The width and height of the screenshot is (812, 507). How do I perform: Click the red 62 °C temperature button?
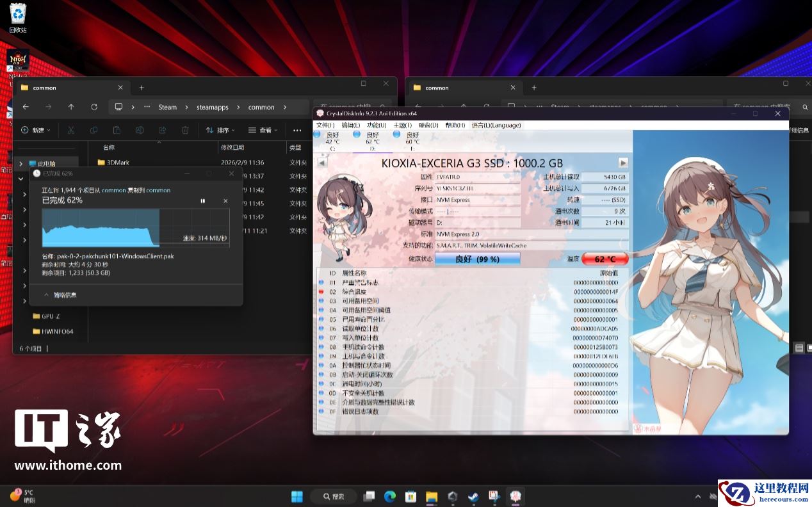click(605, 259)
